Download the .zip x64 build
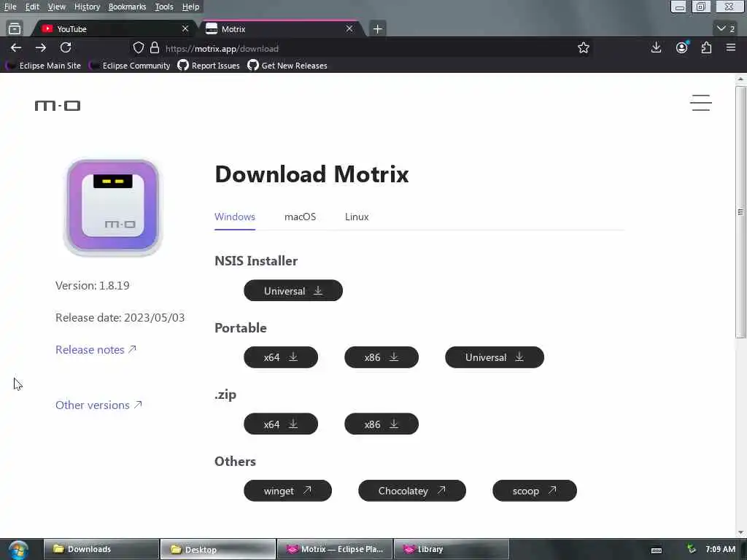747x560 pixels. point(281,424)
